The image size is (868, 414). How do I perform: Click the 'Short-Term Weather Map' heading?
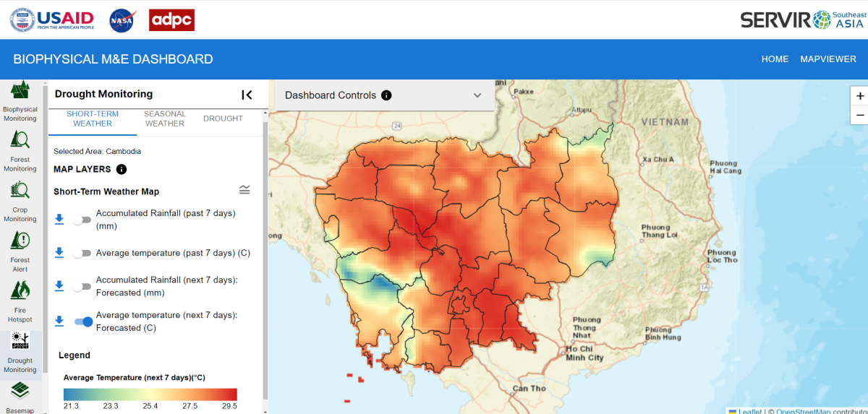106,191
